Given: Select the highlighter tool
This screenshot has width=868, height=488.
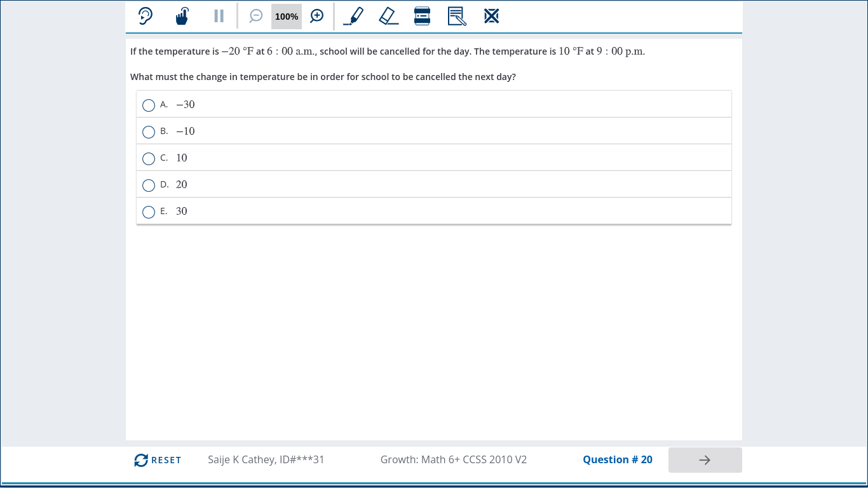Looking at the screenshot, I should click(x=353, y=16).
